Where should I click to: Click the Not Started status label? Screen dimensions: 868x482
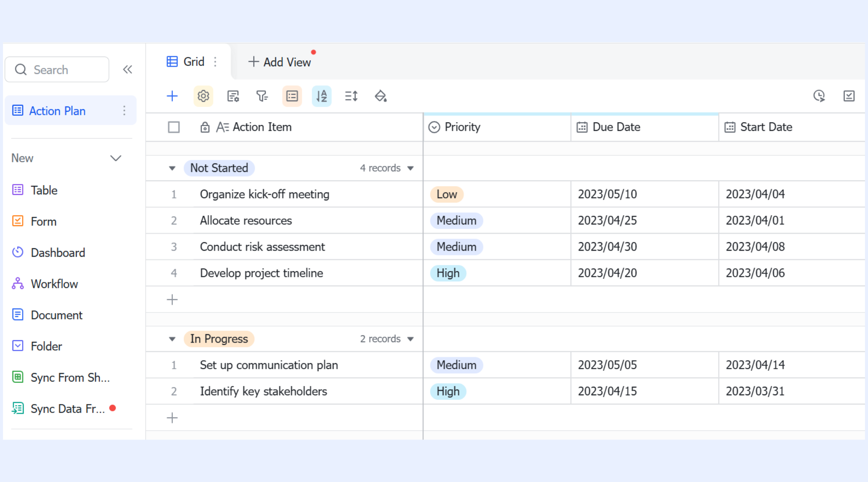click(x=219, y=168)
